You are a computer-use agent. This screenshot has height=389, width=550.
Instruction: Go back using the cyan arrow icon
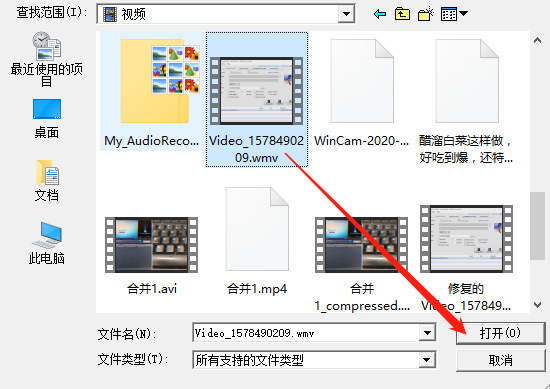[380, 14]
